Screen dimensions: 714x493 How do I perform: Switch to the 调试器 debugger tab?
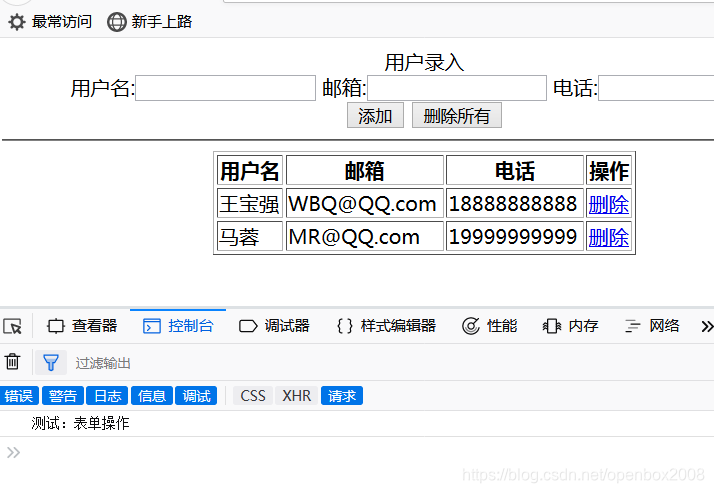tap(274, 326)
